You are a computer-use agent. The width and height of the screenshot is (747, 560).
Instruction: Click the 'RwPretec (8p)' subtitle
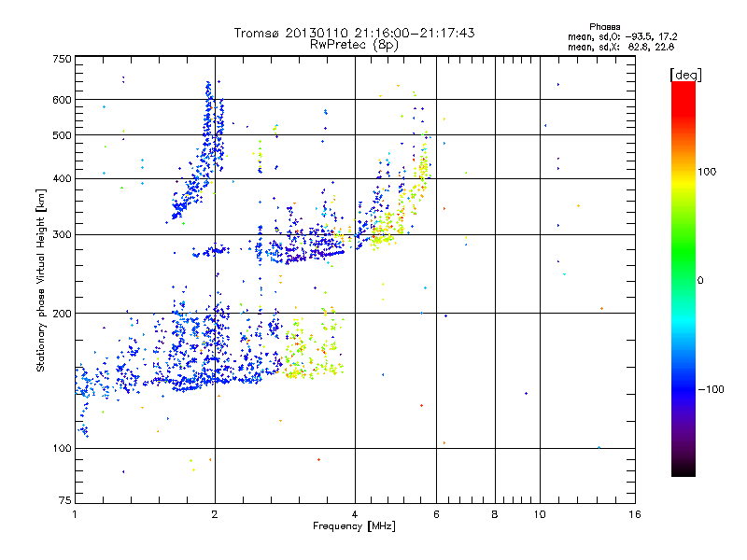coord(354,45)
